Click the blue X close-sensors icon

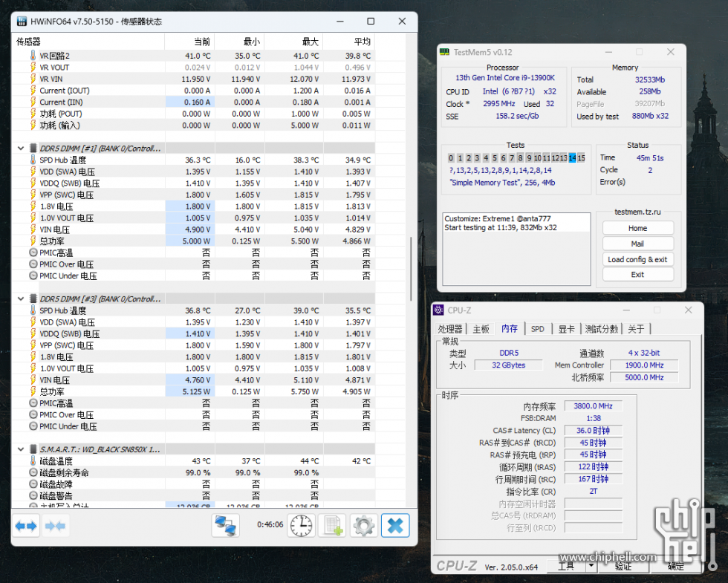click(x=395, y=526)
